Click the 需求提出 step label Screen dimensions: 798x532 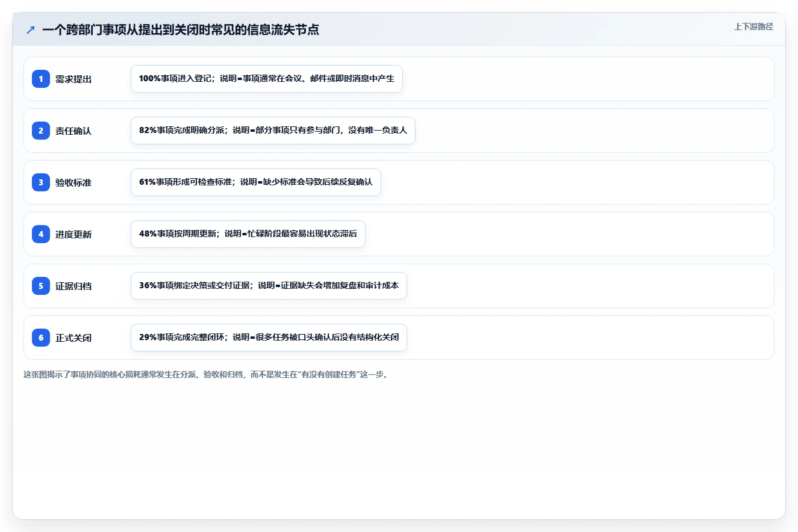click(73, 79)
